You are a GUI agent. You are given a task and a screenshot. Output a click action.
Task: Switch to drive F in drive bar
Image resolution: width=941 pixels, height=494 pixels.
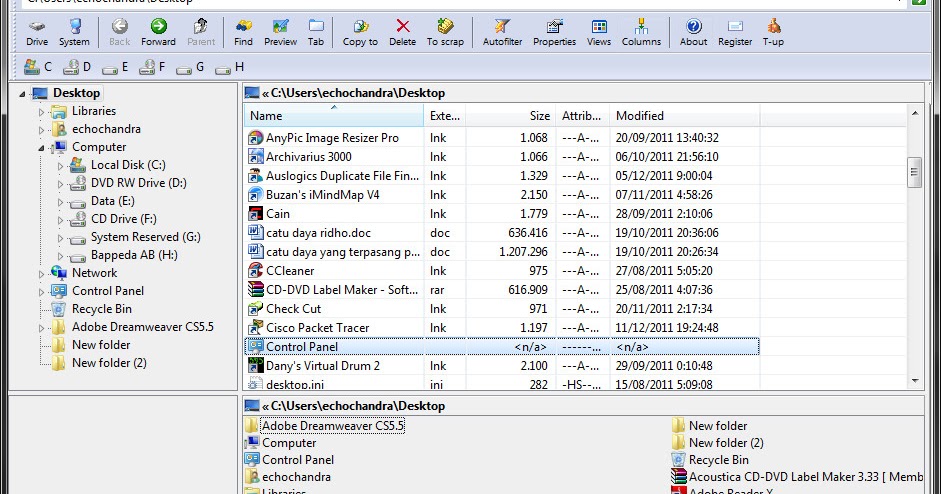152,67
